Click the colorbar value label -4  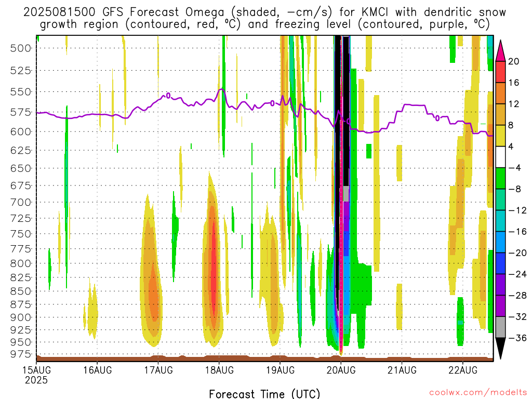coord(514,168)
